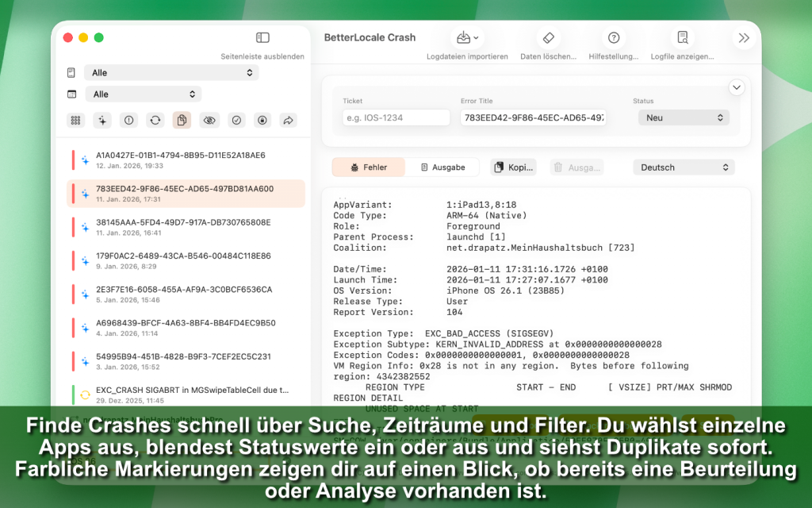Click the Daten löschen eraser icon
812x508 pixels.
coord(548,38)
